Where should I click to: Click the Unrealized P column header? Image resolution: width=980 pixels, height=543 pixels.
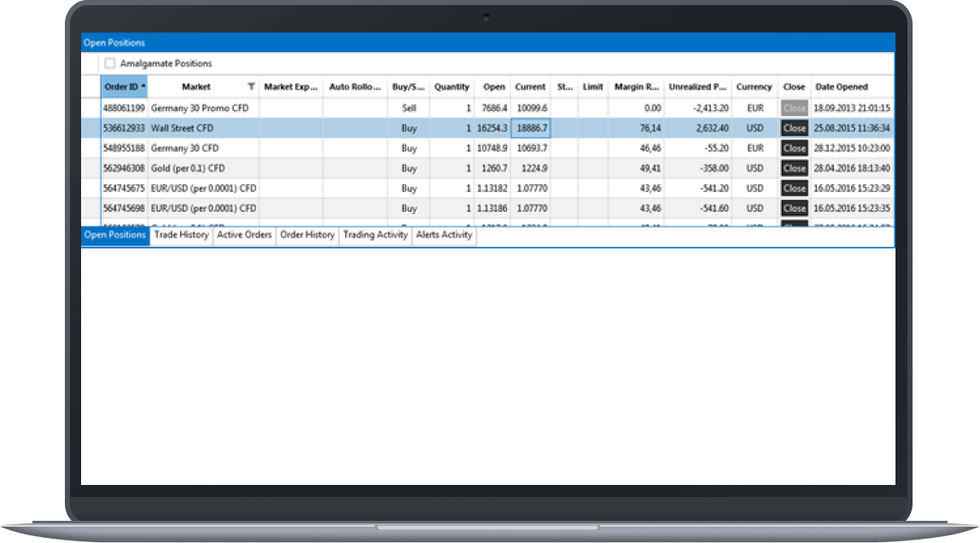[695, 86]
